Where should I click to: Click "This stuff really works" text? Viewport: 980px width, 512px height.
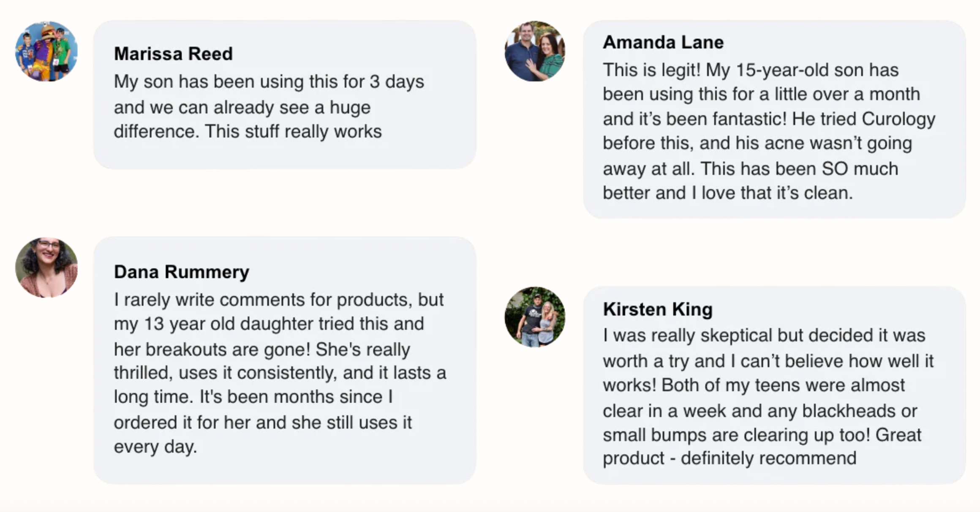(293, 131)
